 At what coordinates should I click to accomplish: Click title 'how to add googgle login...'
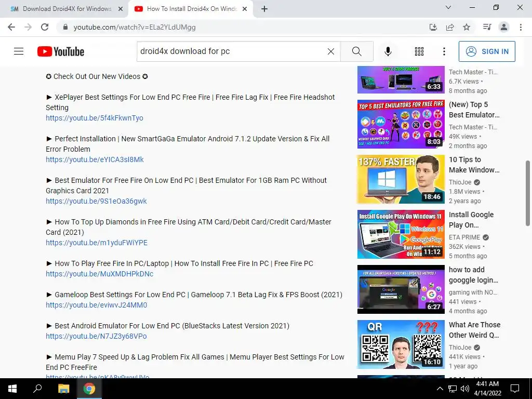coord(473,275)
